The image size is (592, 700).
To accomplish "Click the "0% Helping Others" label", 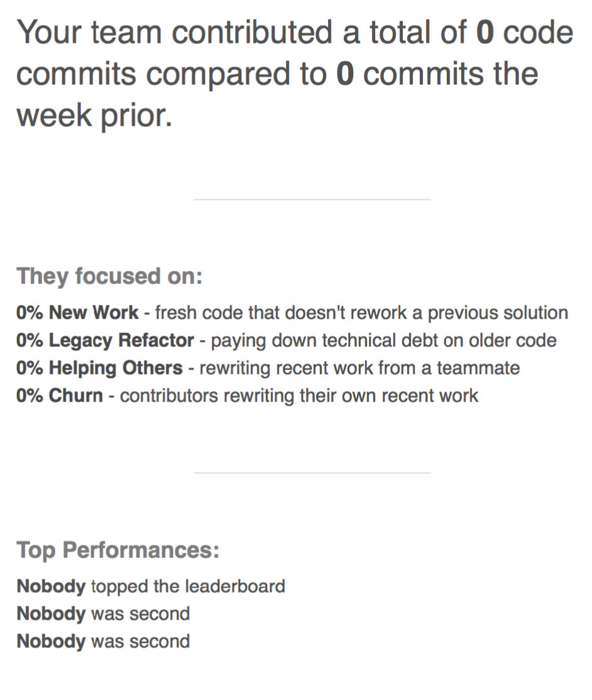I will pyautogui.click(x=99, y=368).
